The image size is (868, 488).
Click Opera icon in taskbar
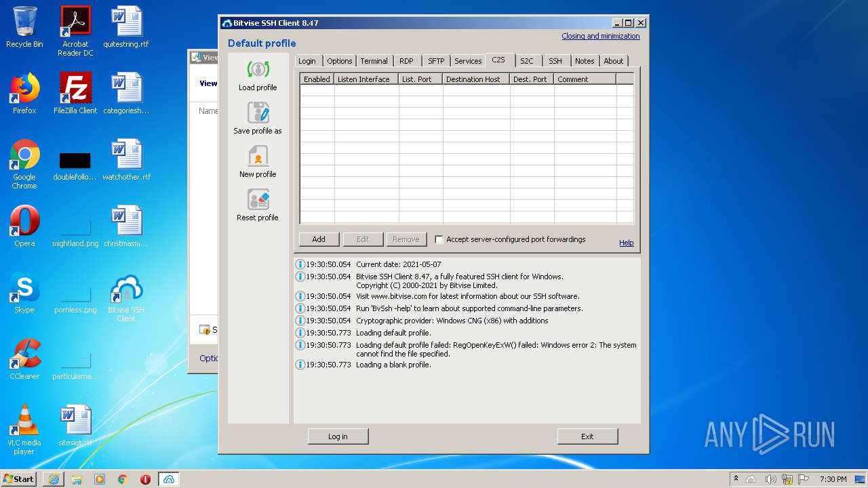[x=145, y=479]
